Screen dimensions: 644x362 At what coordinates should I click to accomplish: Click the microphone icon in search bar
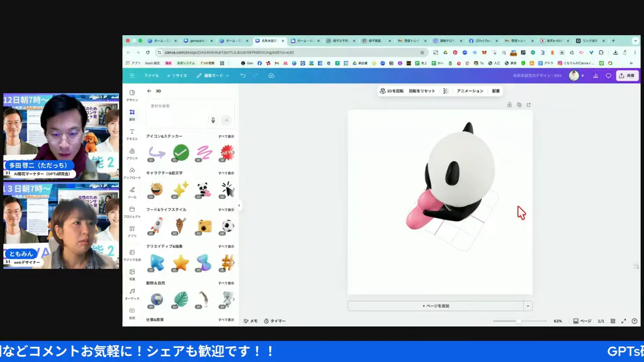213,120
